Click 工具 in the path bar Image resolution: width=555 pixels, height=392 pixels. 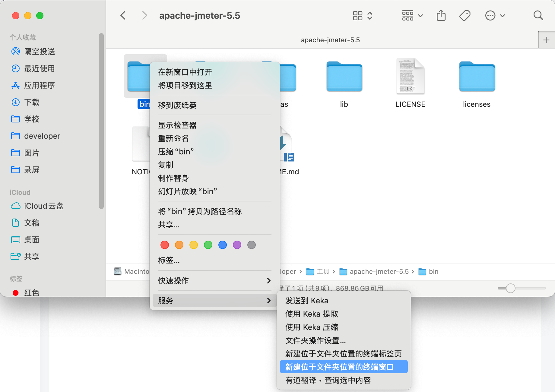tap(318, 271)
